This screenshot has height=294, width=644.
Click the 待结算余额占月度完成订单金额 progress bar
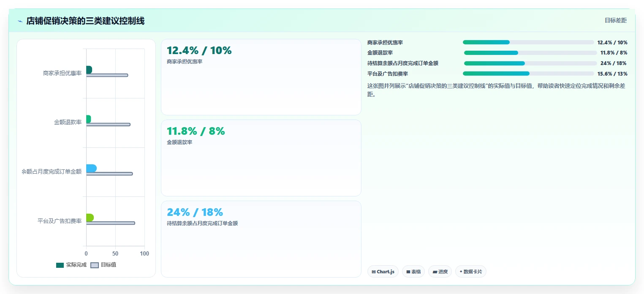(530, 63)
